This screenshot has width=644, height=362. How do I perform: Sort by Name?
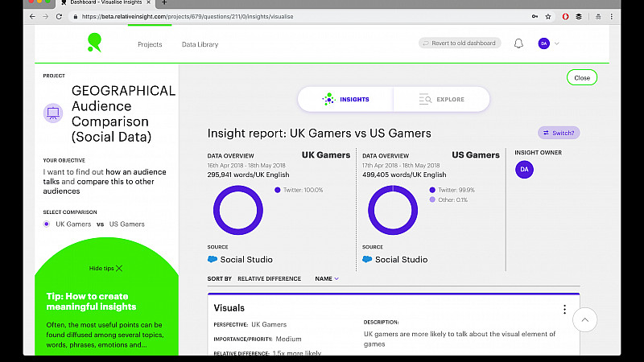(327, 278)
